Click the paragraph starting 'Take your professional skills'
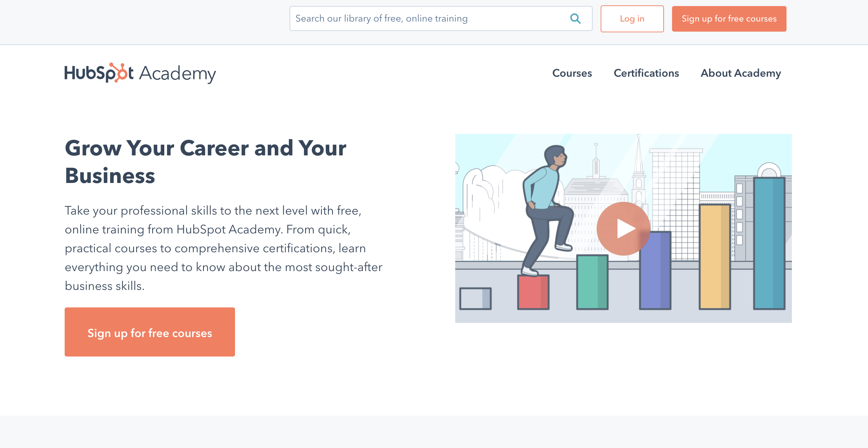Viewport: 868px width, 448px height. click(x=224, y=248)
